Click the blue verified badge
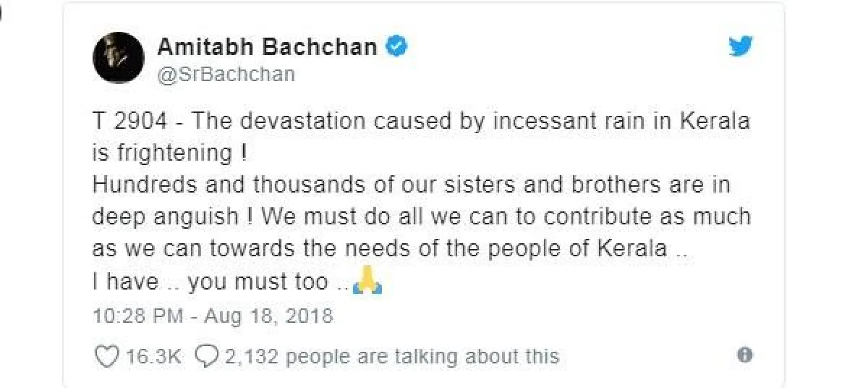Image resolution: width=868 pixels, height=388 pixels. 398,47
